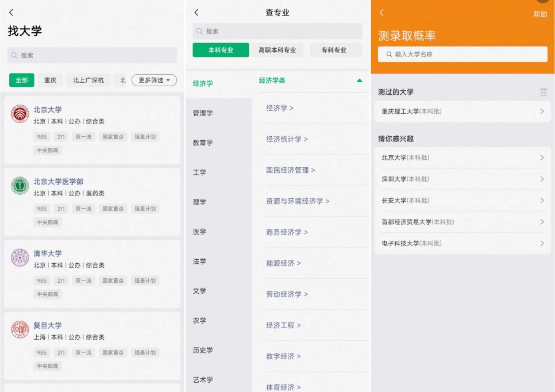
Task: Click back arrow on 找大学 screen
Action: (x=11, y=12)
